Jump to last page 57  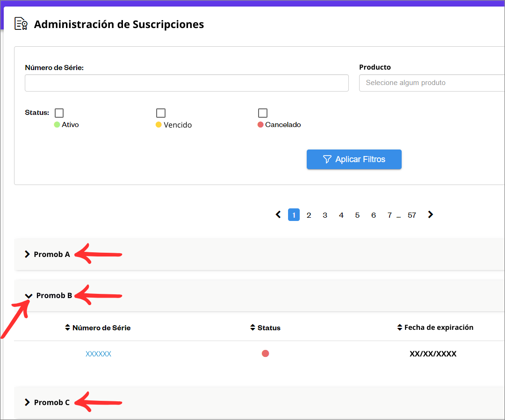point(412,215)
